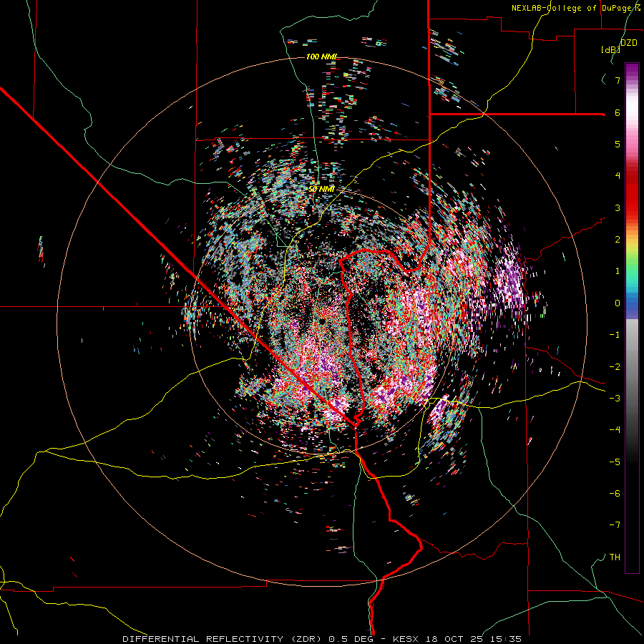
Task: Click the KESX station identifier in caption
Action: [x=406, y=639]
